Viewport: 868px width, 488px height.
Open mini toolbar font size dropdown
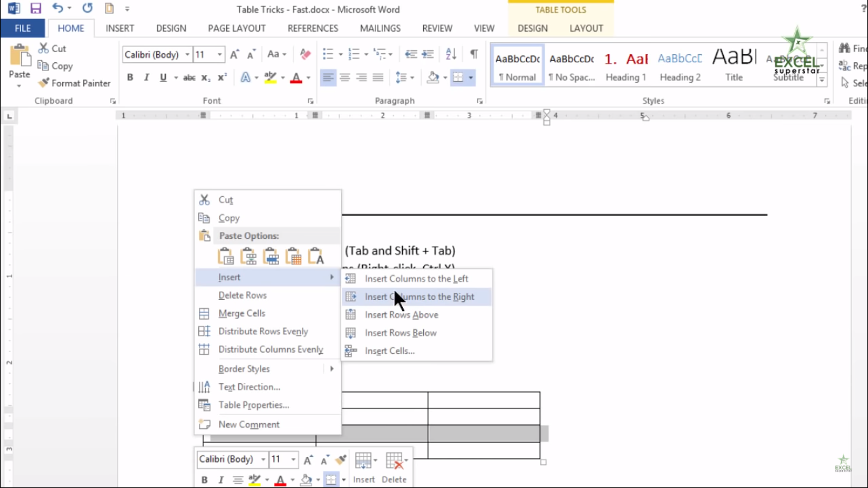294,459
